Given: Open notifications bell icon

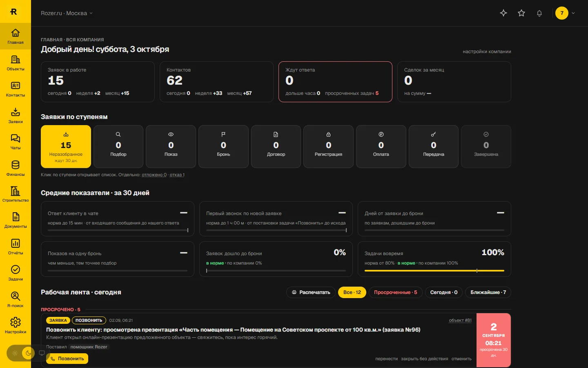Looking at the screenshot, I should (539, 13).
